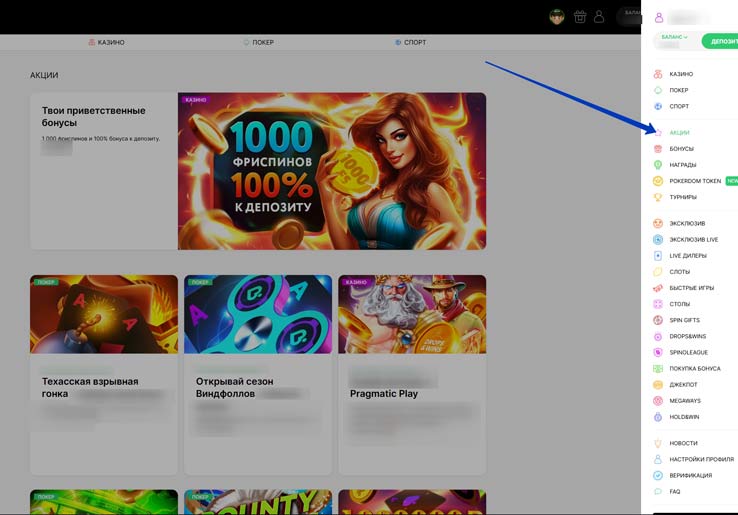Open the FAQ link in sidebar
The width and height of the screenshot is (738, 515).
point(675,492)
